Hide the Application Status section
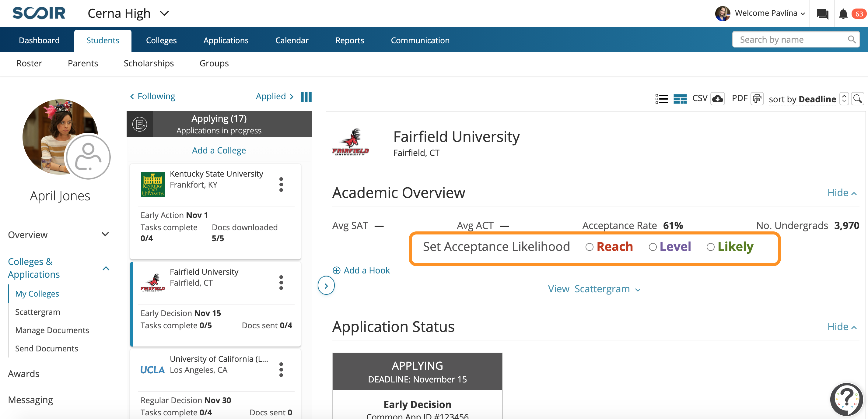 (x=842, y=327)
